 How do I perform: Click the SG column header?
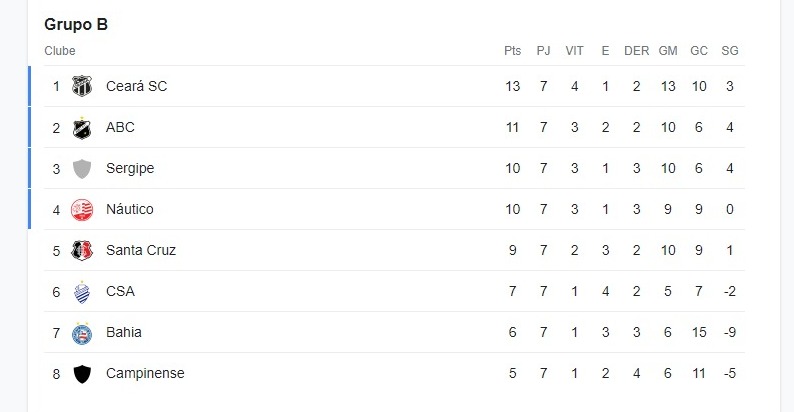729,51
